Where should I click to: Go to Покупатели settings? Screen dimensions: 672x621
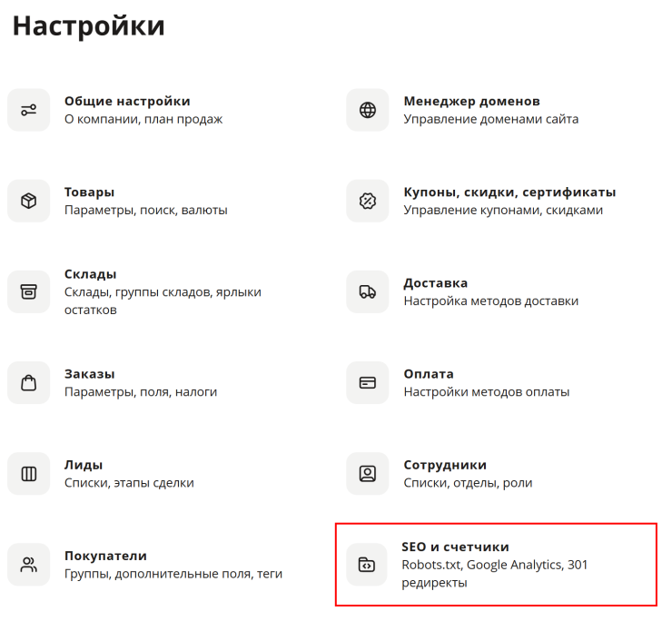[x=106, y=556]
